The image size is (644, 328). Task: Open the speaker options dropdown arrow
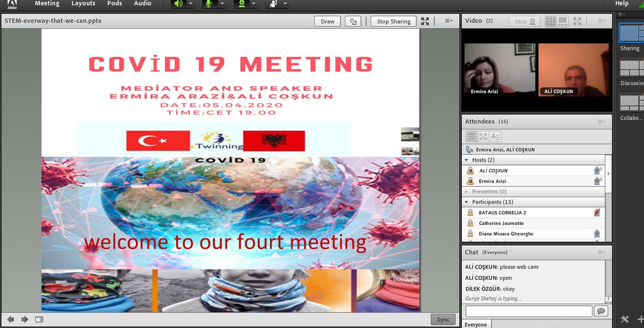coord(192,4)
